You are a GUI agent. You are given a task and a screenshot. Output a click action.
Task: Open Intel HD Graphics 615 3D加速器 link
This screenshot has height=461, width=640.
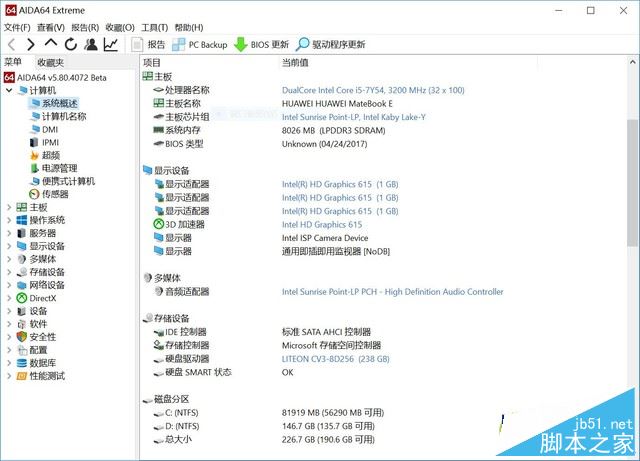click(x=322, y=225)
